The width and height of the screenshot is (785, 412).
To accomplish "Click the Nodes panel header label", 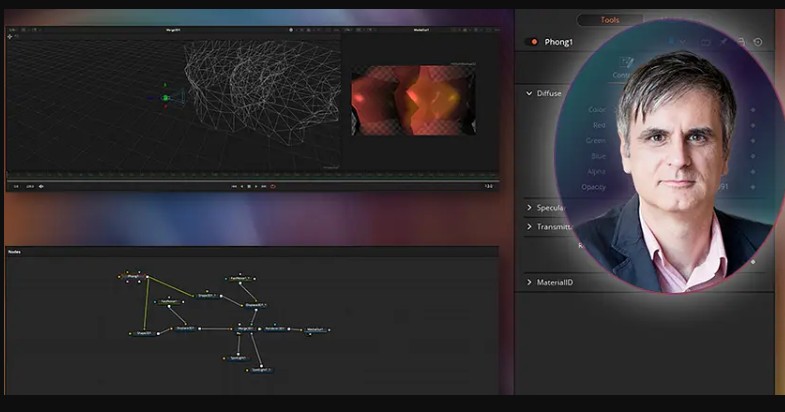I will [15, 252].
